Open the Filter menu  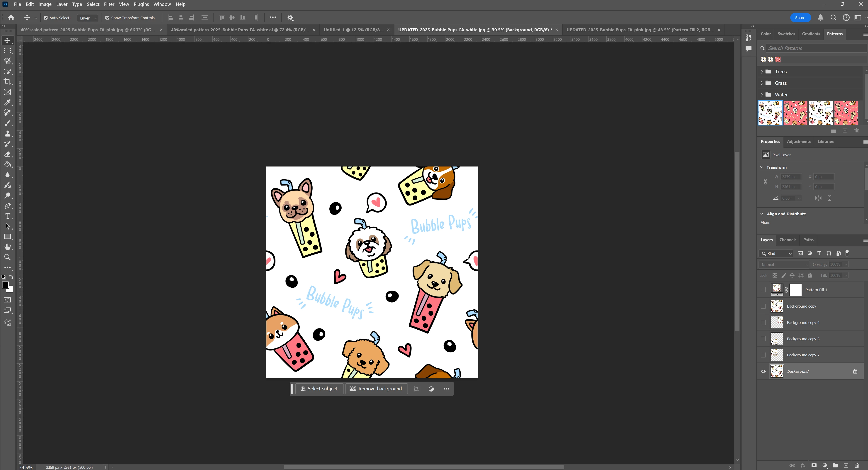click(x=109, y=4)
